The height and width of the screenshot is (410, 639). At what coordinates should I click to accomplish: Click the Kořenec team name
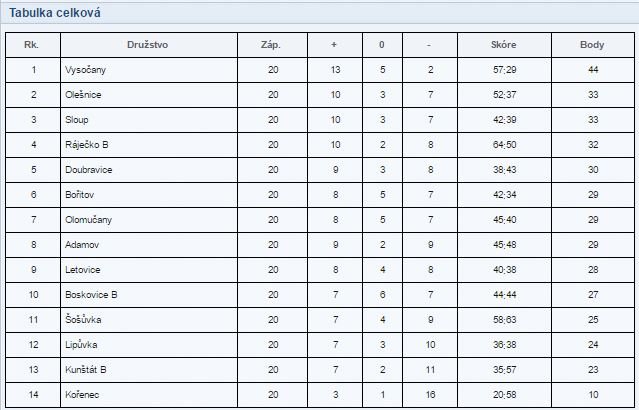82,395
